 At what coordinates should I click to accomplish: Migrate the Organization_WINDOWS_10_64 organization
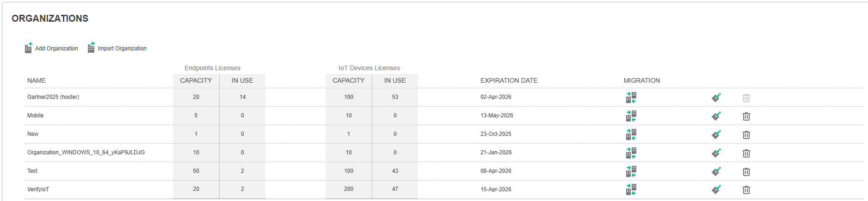pos(631,153)
